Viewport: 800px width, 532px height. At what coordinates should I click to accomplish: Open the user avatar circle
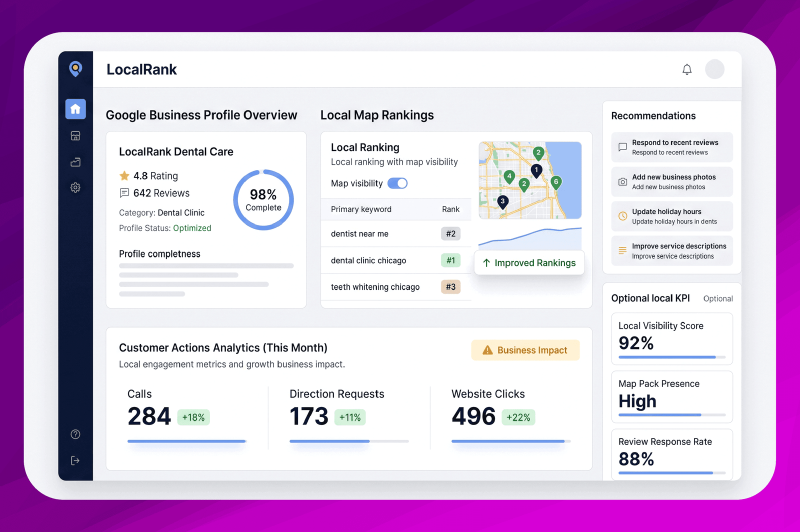[x=714, y=69]
